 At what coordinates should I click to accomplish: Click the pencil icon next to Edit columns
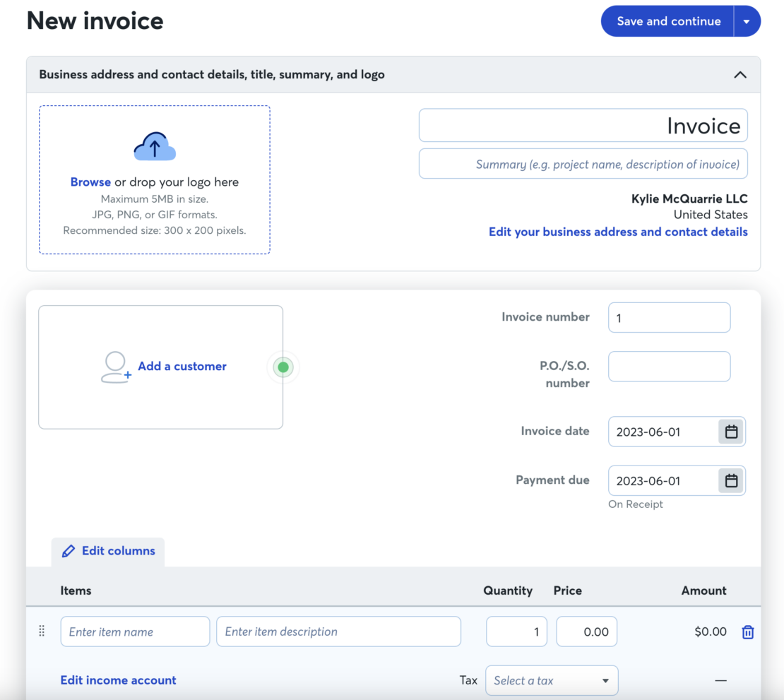click(x=69, y=550)
